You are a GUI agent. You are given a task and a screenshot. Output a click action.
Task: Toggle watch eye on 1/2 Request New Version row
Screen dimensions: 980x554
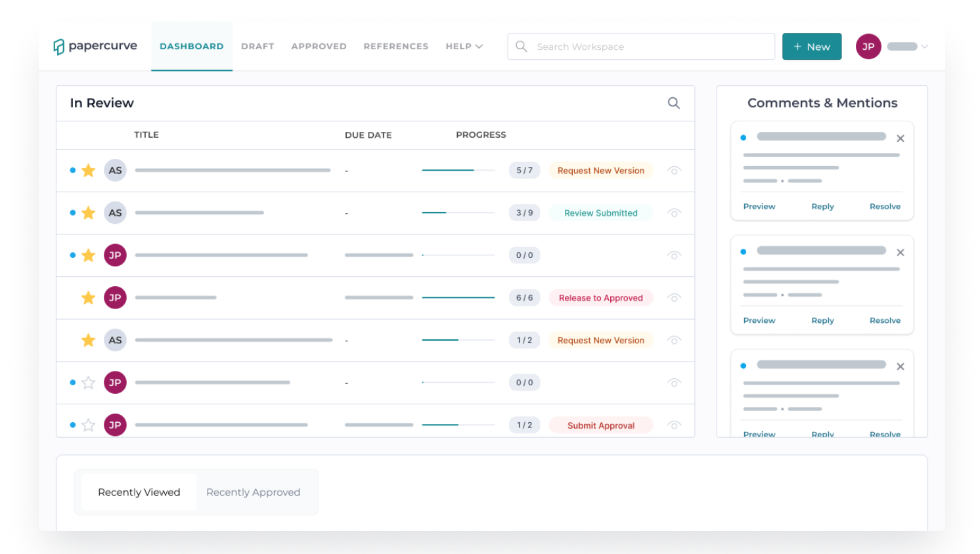click(674, 340)
